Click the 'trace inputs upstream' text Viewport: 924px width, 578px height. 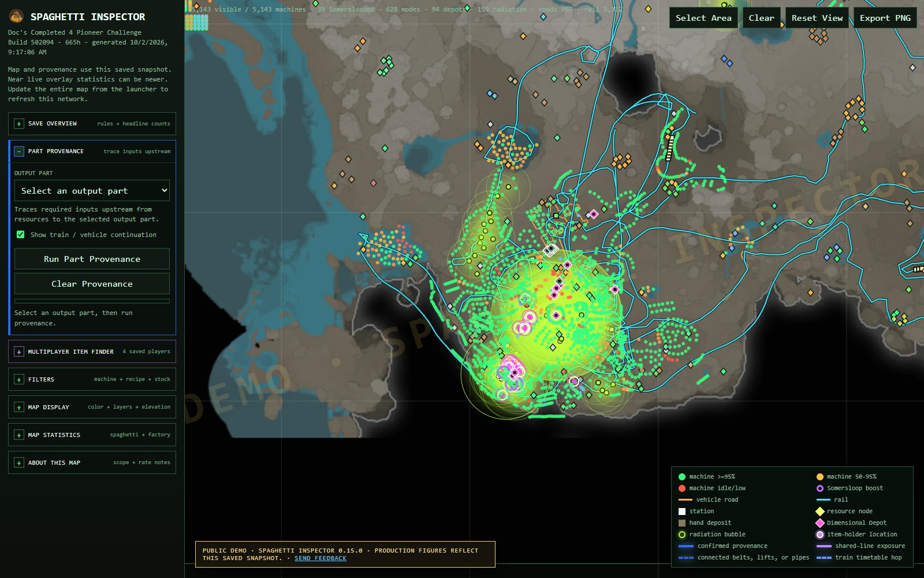pos(137,151)
